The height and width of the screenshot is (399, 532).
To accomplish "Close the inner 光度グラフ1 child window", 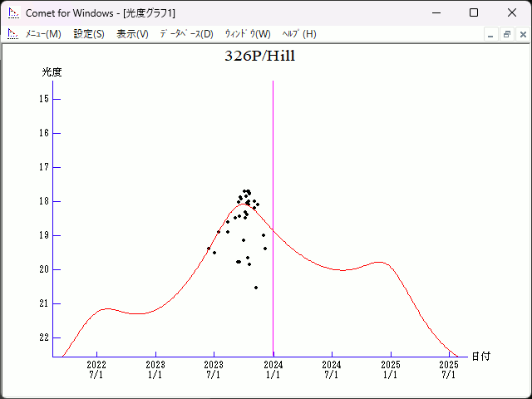I will (522, 34).
